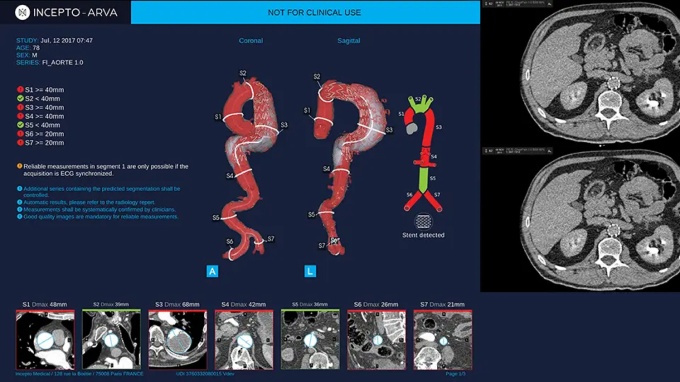Click the blue L left orientation marker
Screen dimensions: 680x382
coord(310,271)
